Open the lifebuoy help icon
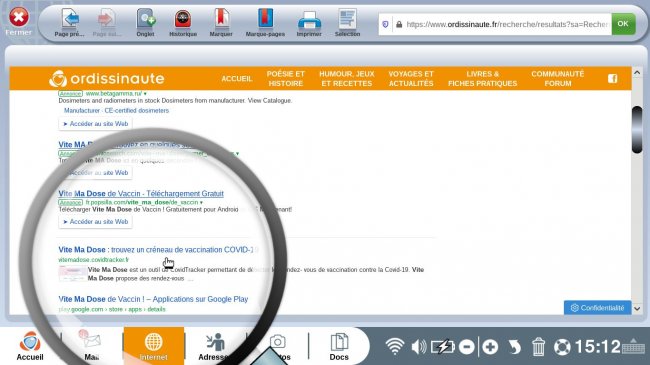This screenshot has width=650, height=365. [x=562, y=347]
